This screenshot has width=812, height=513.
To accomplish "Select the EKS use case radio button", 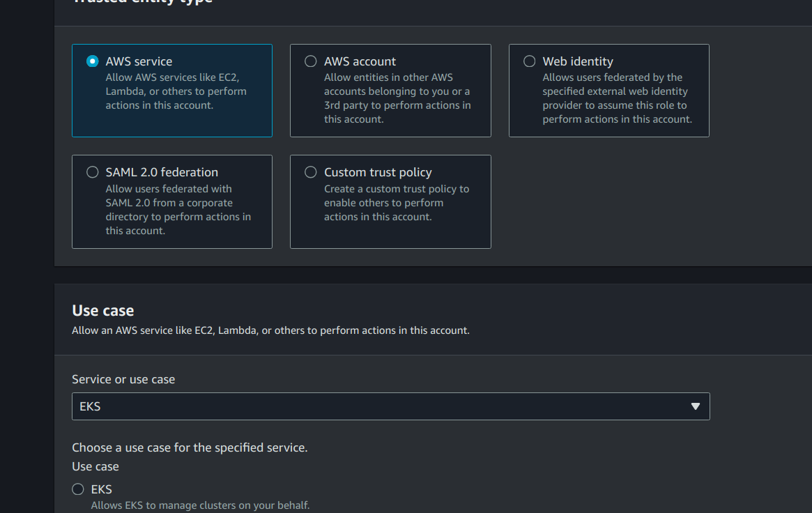I will pos(77,489).
